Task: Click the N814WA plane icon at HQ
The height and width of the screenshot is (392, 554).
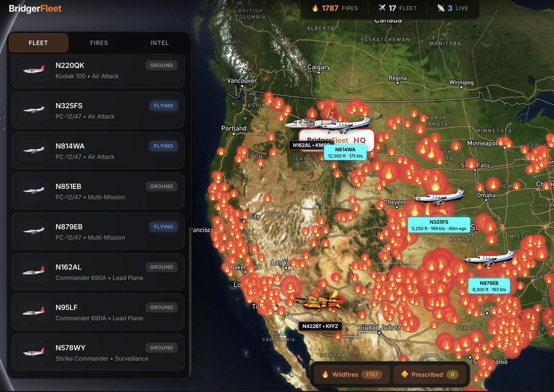Action: tap(346, 124)
